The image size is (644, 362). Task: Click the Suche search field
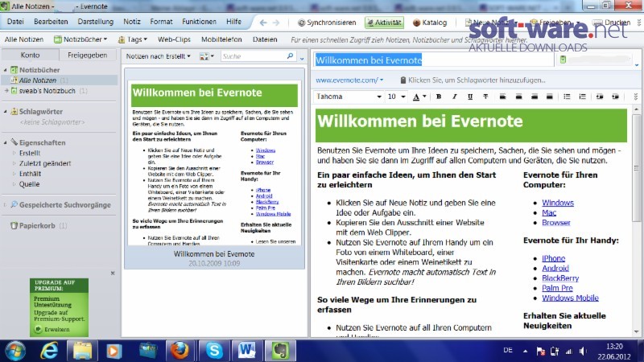253,56
